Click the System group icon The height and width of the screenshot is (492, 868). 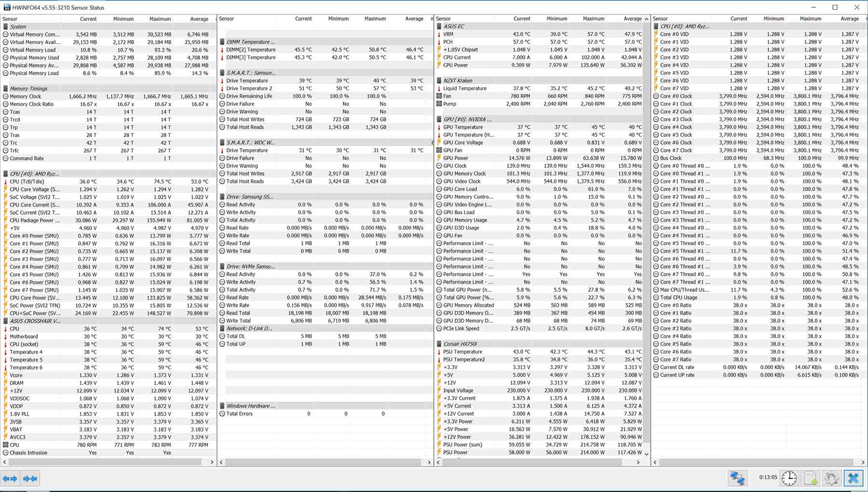pos(6,27)
